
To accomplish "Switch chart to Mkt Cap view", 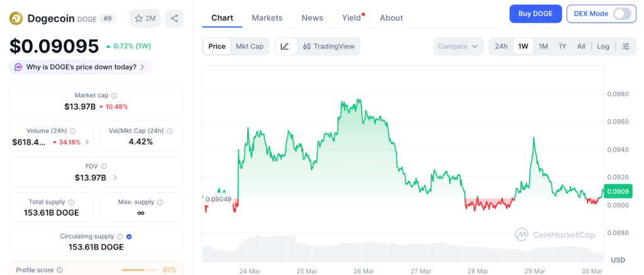I will click(250, 46).
